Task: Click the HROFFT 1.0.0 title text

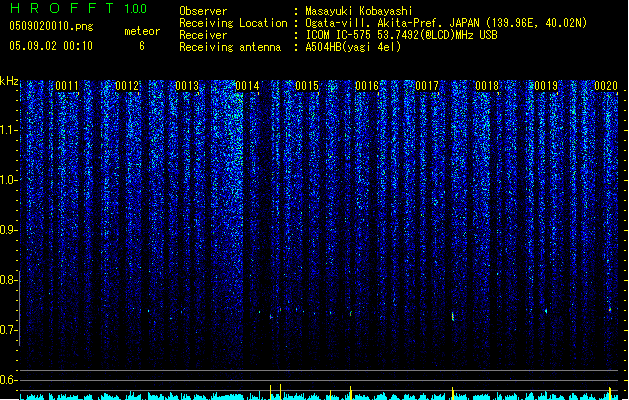Action: (x=78, y=8)
